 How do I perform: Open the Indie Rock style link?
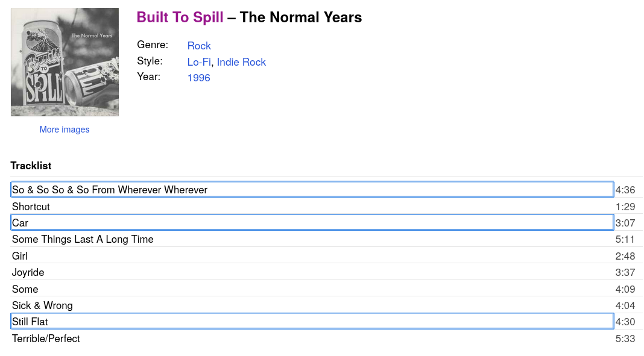241,62
